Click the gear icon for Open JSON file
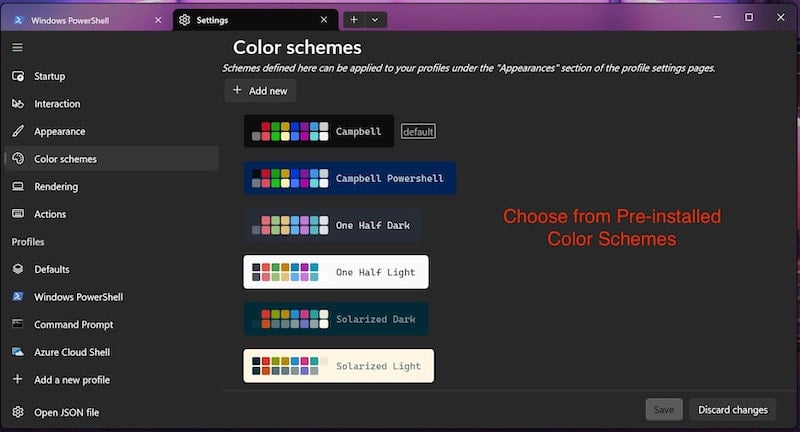This screenshot has height=432, width=800. click(18, 412)
